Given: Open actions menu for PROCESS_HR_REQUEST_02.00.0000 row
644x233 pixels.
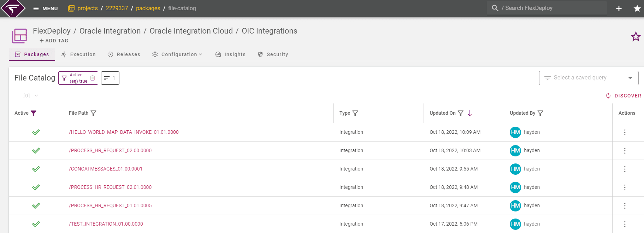Looking at the screenshot, I should click(x=625, y=151).
